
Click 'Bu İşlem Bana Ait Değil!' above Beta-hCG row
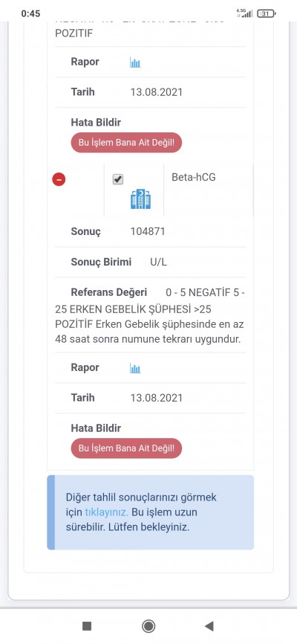126,143
